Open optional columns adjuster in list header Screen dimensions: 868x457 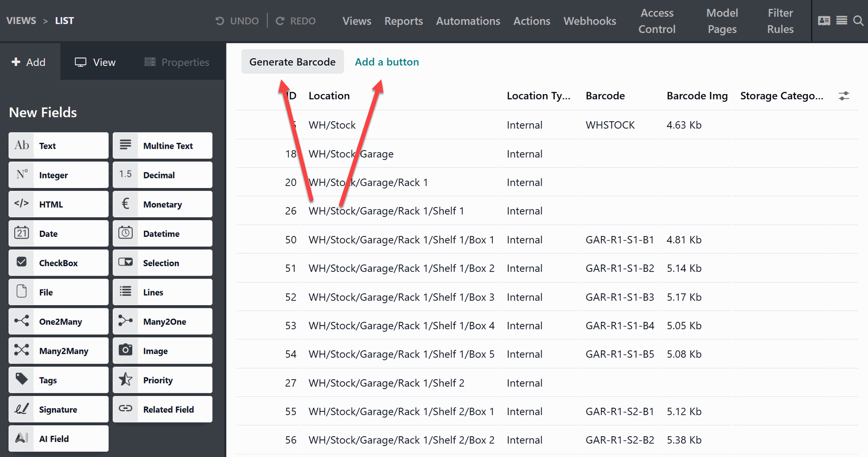pyautogui.click(x=844, y=96)
